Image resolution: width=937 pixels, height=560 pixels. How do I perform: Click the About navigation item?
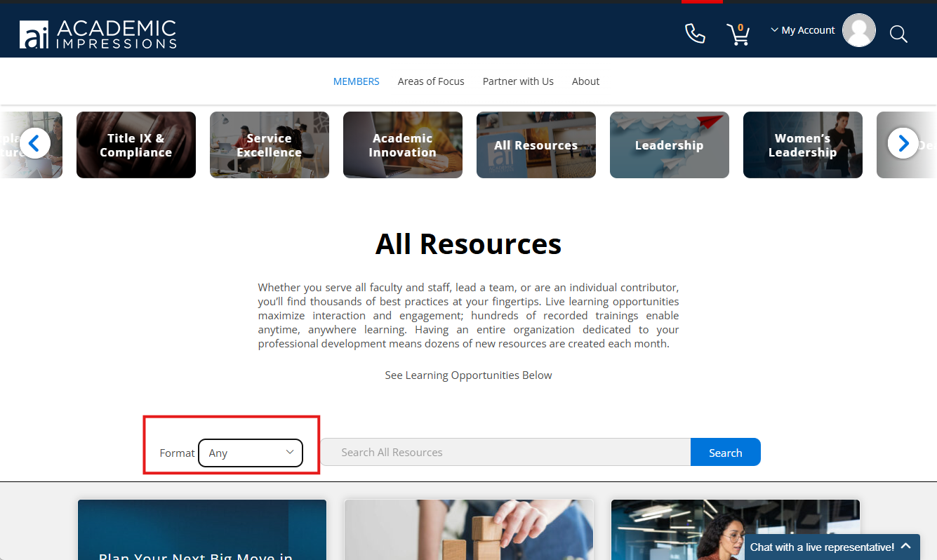(x=585, y=81)
